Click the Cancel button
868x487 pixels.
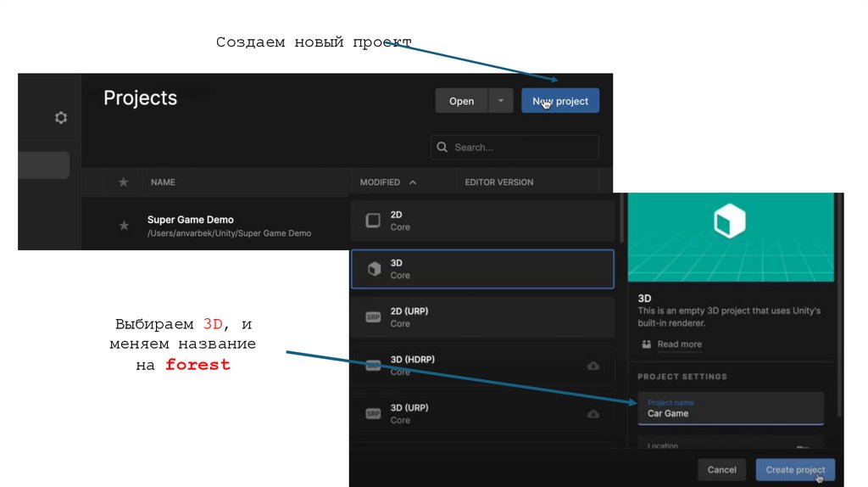tap(722, 469)
